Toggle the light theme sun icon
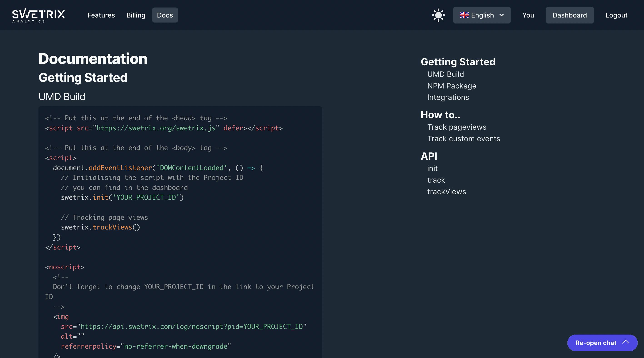Image resolution: width=644 pixels, height=358 pixels. point(438,15)
